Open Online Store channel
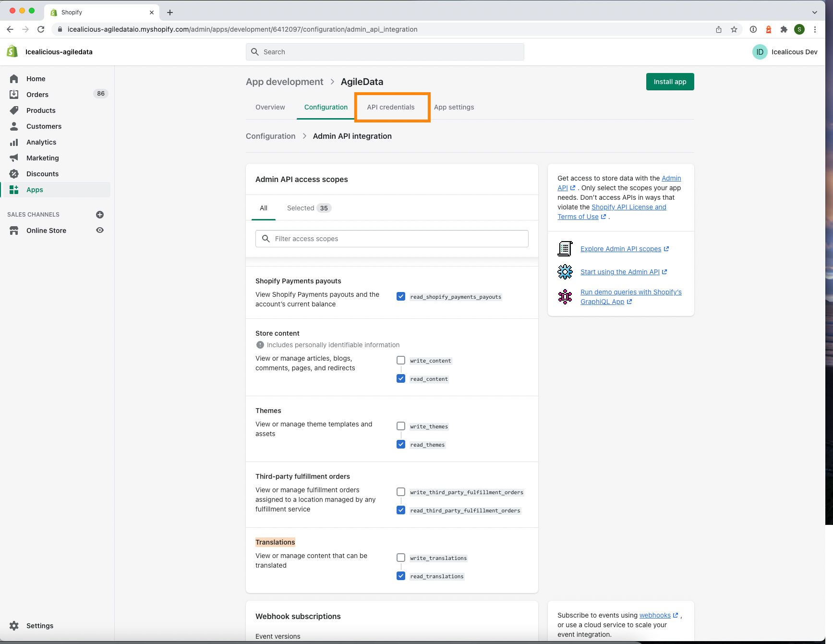This screenshot has height=644, width=833. (x=46, y=231)
